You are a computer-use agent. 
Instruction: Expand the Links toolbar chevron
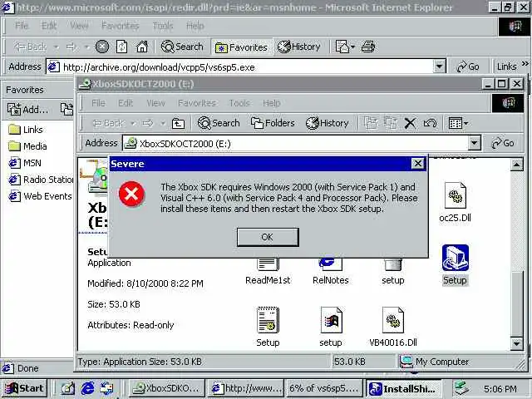click(x=525, y=63)
